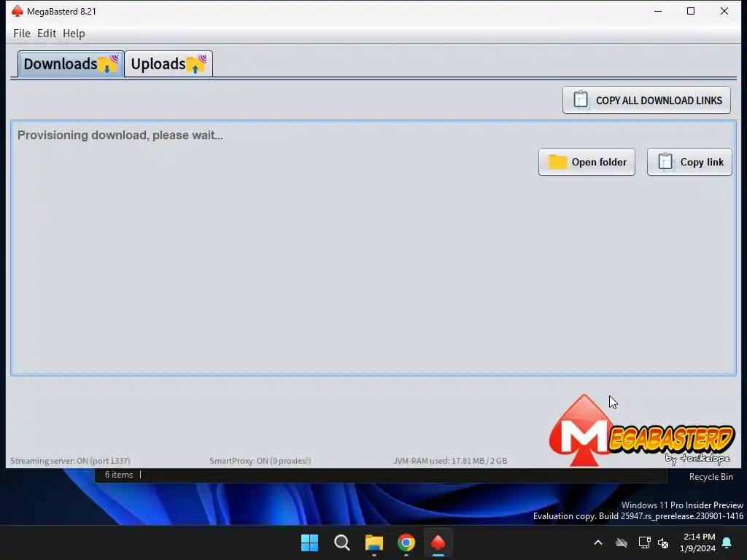Open the clock and date panel
Viewport: 747px width, 560px height.
click(x=698, y=542)
